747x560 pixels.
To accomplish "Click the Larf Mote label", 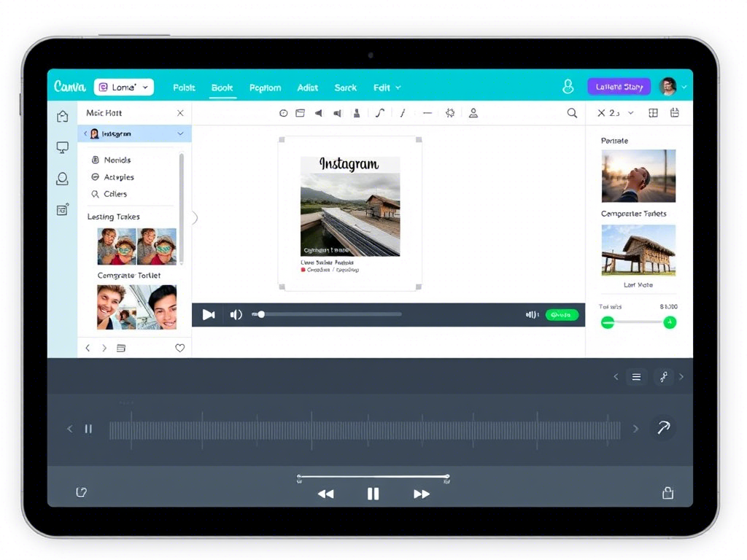I will 638,285.
